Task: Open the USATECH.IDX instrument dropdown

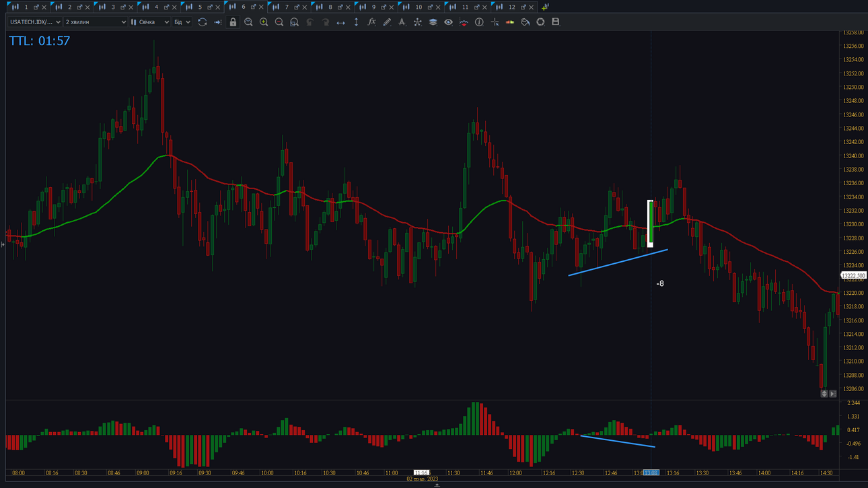Action: 35,22
